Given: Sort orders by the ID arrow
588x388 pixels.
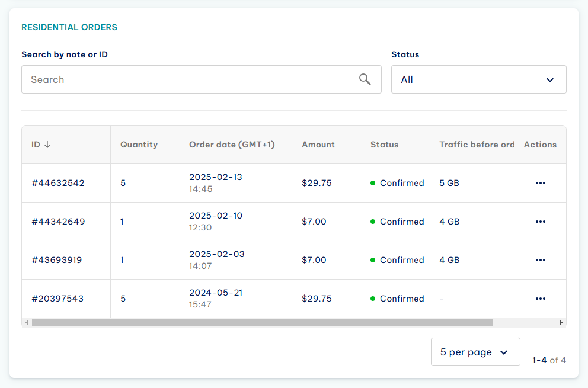Looking at the screenshot, I should tap(47, 145).
